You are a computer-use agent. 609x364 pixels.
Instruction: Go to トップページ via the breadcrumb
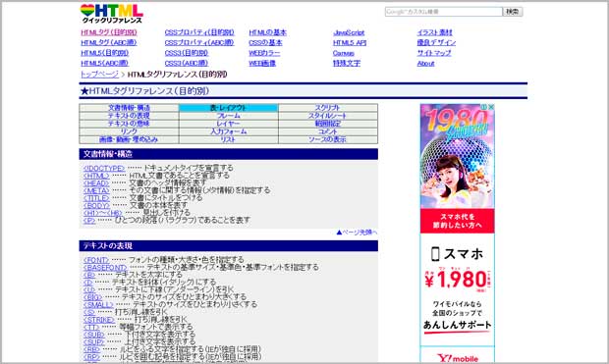99,75
